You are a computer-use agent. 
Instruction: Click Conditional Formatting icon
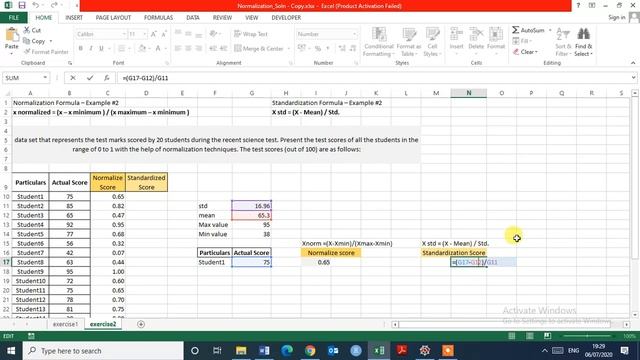[379, 34]
